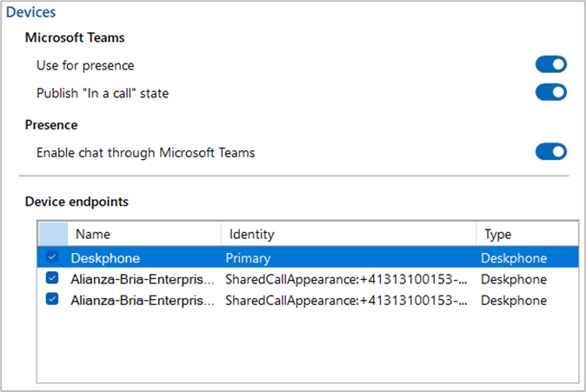Uncheck the Deskphone Primary row checkbox

(x=52, y=257)
